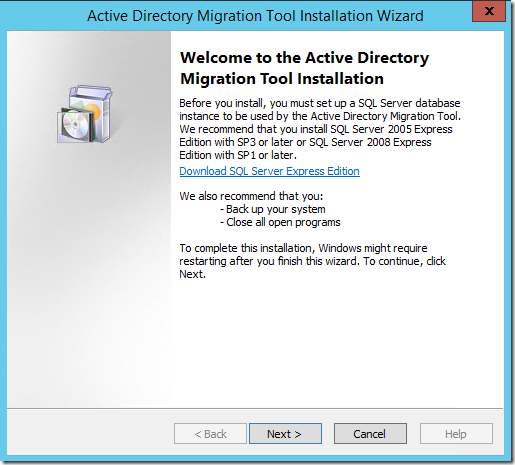Cancel the installation wizard

click(x=370, y=434)
